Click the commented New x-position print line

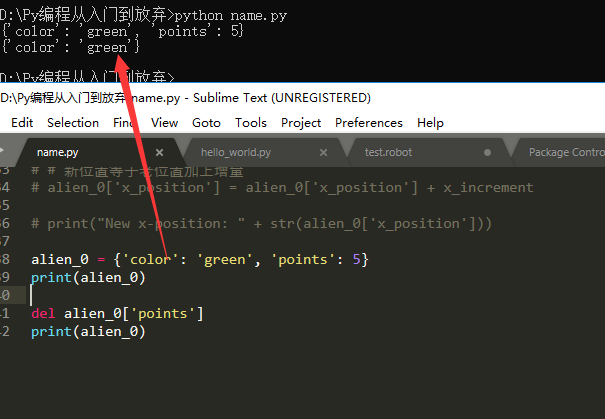261,223
